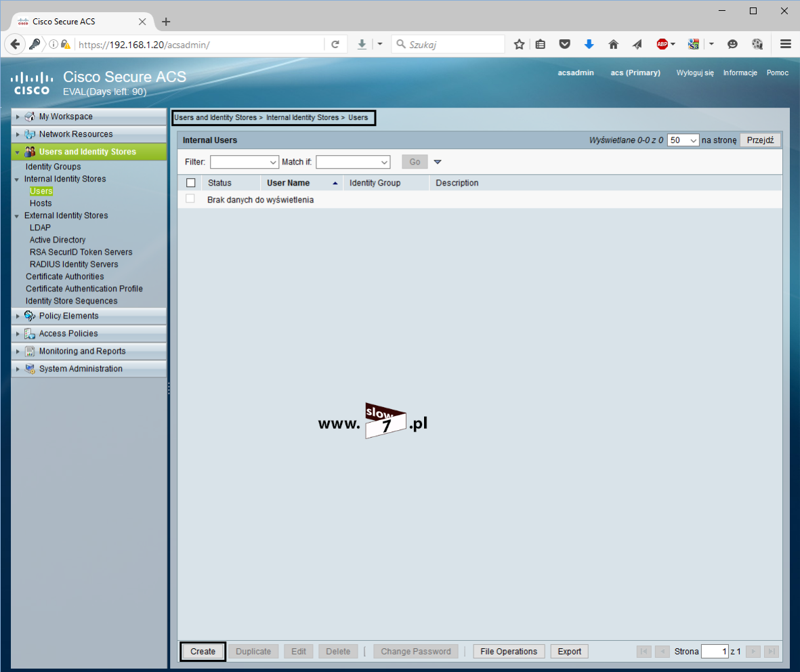800x672 pixels.
Task: Click the Cisco logo in header
Action: pos(32,84)
